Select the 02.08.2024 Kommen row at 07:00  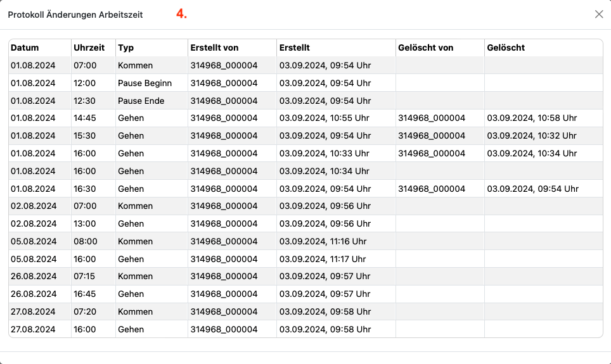click(x=305, y=206)
